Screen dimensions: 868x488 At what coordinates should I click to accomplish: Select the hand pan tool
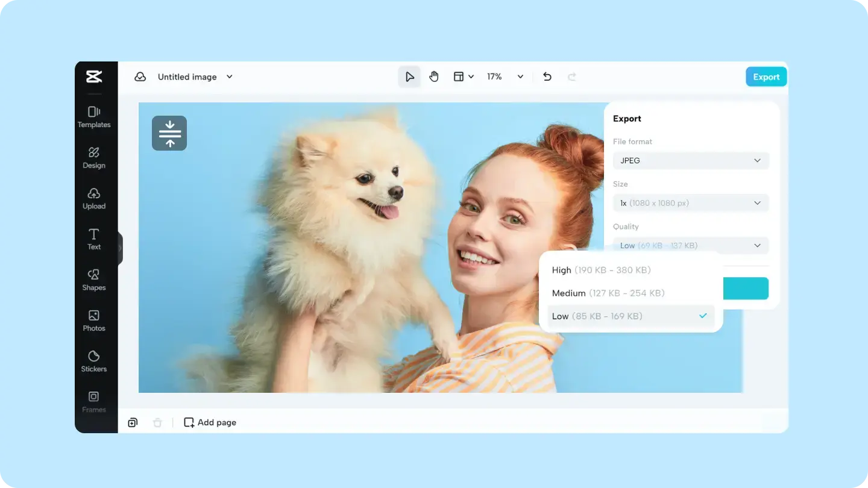coord(434,77)
